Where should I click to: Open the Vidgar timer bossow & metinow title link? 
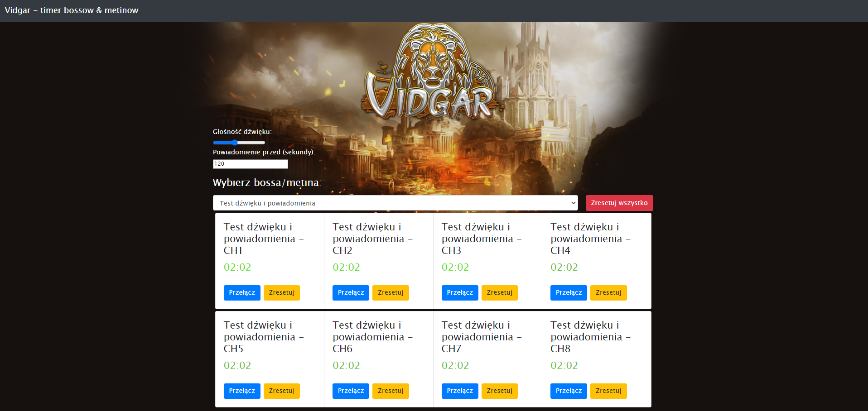coord(72,10)
